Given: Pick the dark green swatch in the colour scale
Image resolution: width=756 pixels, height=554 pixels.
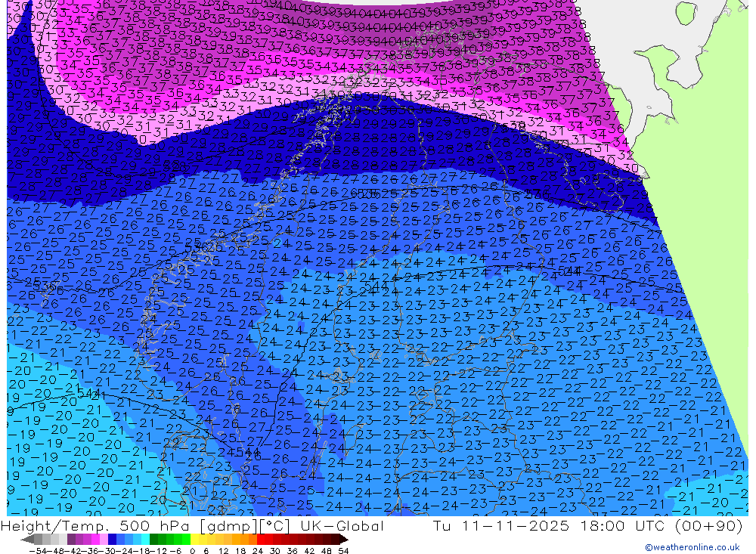Looking at the screenshot, I should (x=153, y=540).
